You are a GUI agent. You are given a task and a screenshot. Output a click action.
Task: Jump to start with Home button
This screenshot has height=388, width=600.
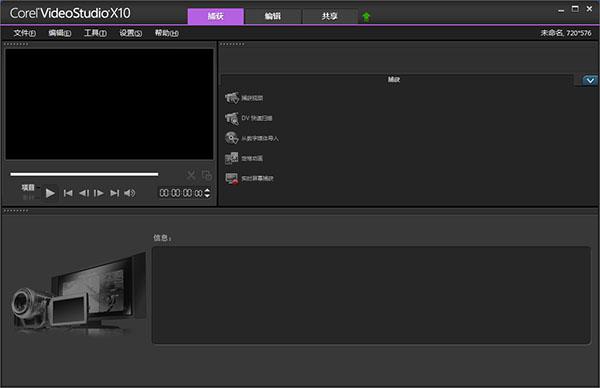(x=68, y=193)
